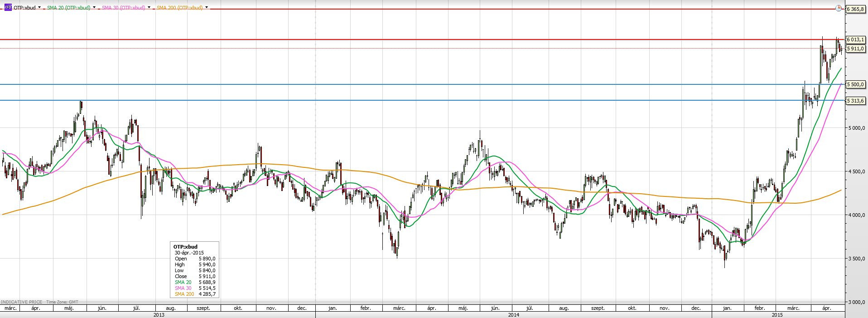868x318 pixels.
Task: Click the 2014 year label on time axis
Action: [514, 315]
